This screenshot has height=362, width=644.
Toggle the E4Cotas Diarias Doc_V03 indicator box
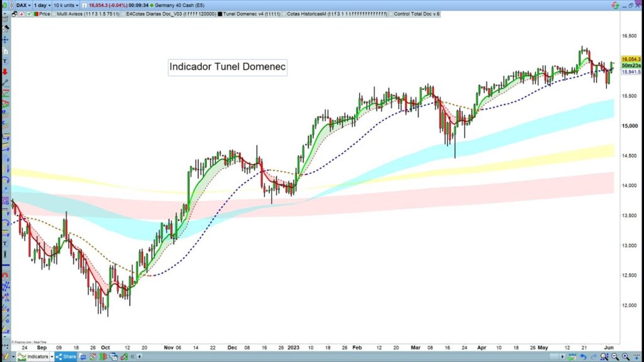click(x=123, y=13)
